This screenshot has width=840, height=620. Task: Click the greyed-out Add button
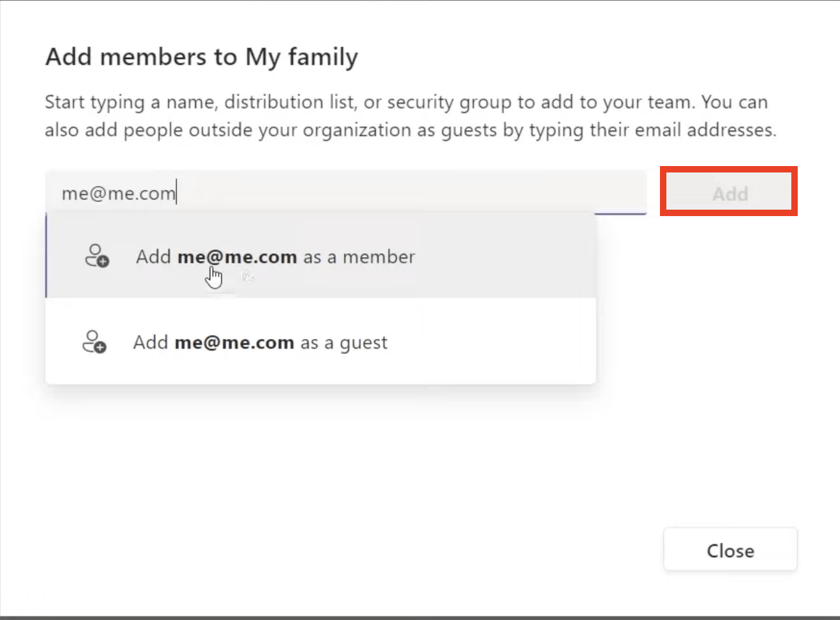[730, 193]
